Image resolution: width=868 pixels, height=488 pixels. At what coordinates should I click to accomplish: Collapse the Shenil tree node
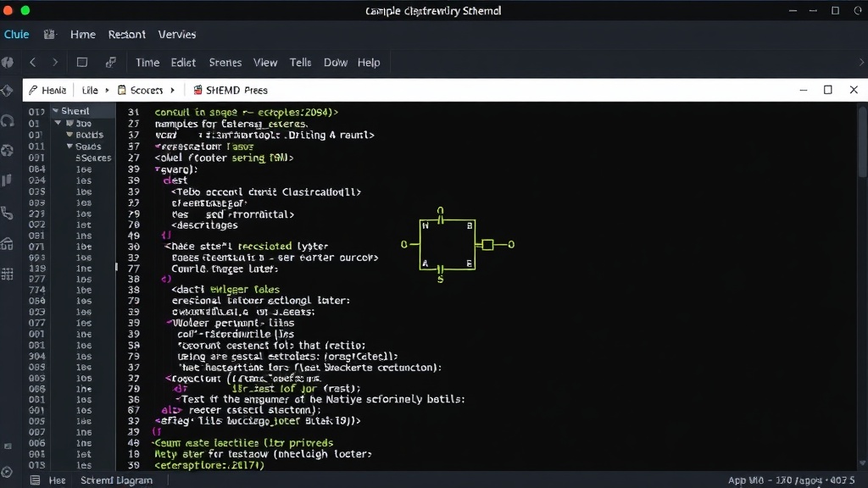55,111
